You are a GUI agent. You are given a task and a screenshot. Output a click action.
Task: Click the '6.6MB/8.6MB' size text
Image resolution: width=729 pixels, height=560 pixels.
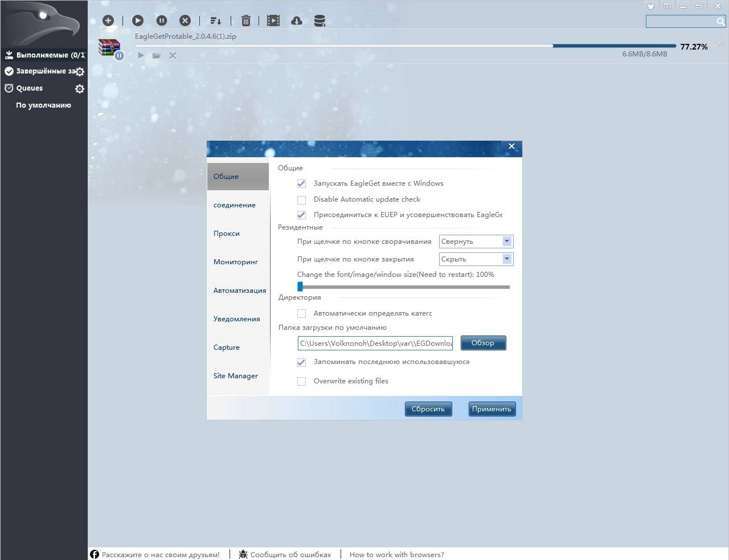click(645, 54)
